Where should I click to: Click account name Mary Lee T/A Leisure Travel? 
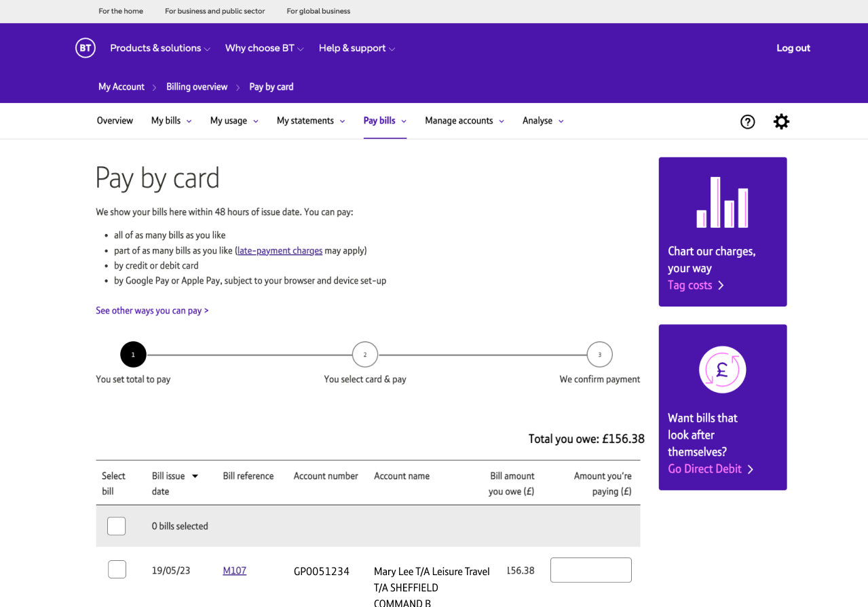click(432, 572)
